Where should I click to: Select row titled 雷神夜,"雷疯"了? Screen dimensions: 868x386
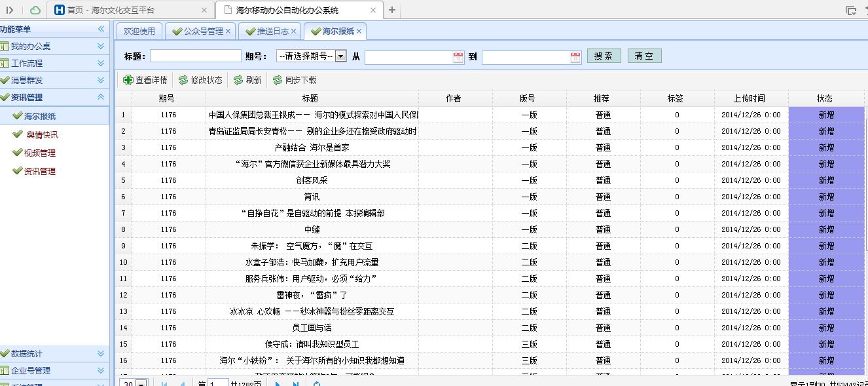(x=490, y=295)
